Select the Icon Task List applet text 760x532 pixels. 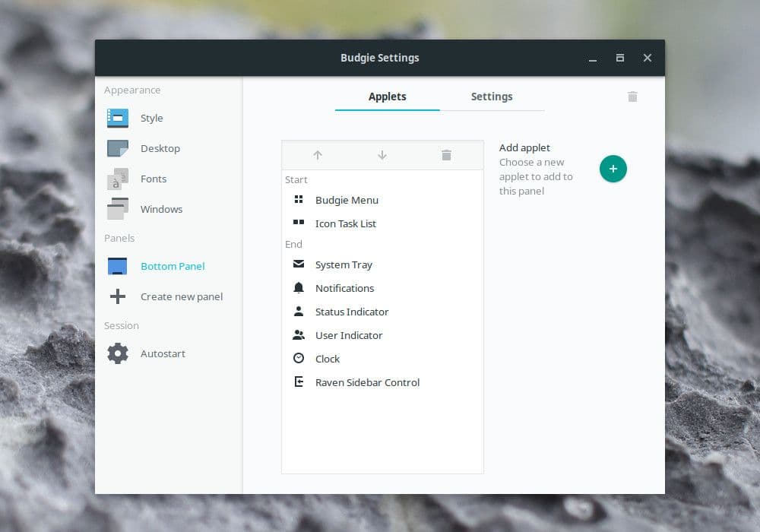point(346,224)
